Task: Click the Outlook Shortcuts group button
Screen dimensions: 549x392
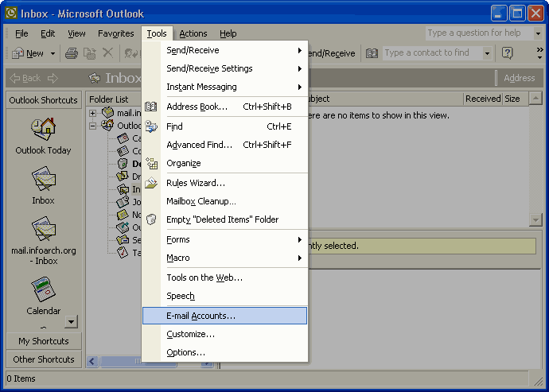Action: pos(44,100)
